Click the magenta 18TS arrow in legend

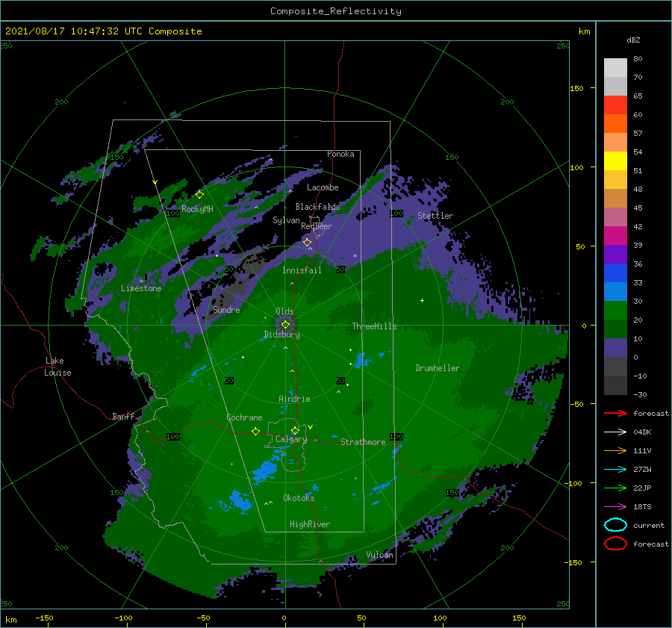(x=615, y=507)
